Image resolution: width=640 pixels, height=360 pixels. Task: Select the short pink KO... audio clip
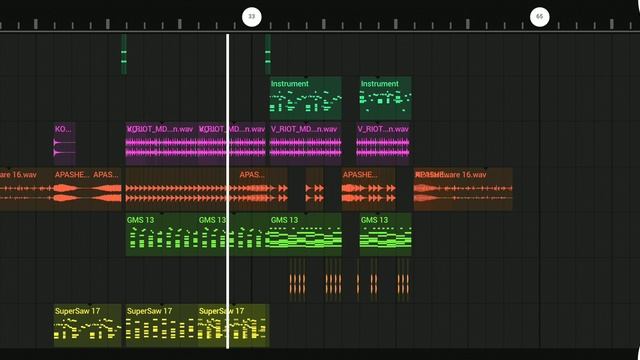64,143
